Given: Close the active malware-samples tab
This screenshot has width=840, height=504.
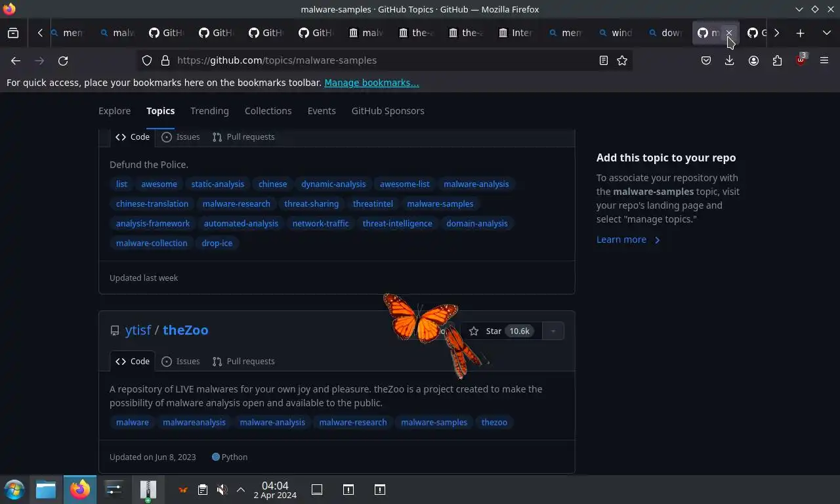Looking at the screenshot, I should pos(728,33).
